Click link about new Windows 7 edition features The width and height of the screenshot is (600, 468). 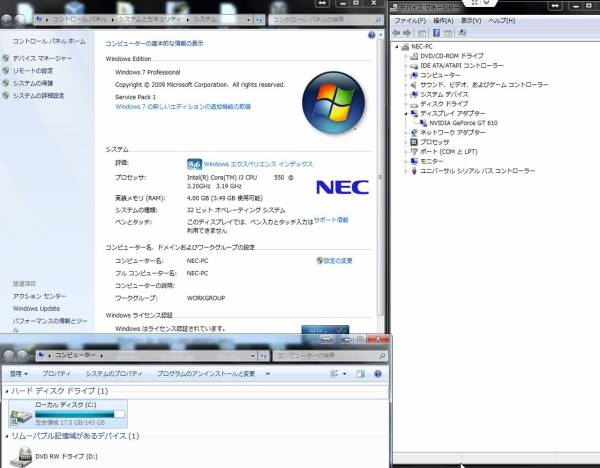pos(183,107)
